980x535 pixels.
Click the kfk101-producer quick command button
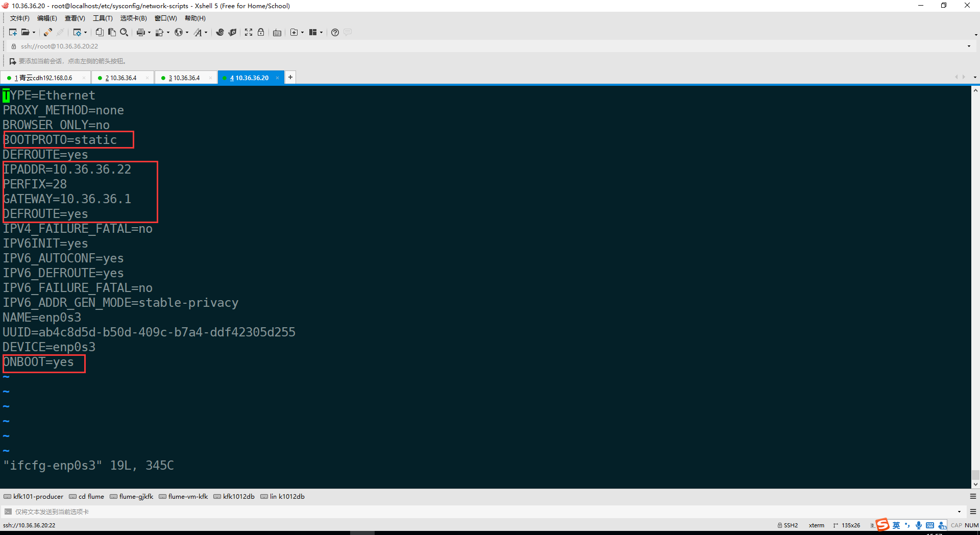(34, 496)
